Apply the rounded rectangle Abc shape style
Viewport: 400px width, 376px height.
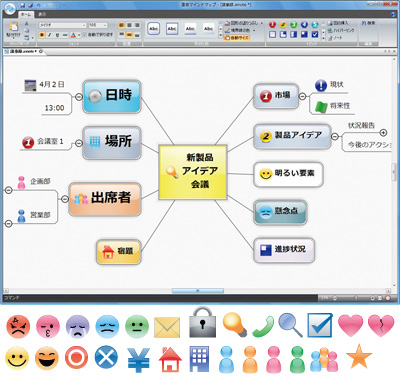153,29
